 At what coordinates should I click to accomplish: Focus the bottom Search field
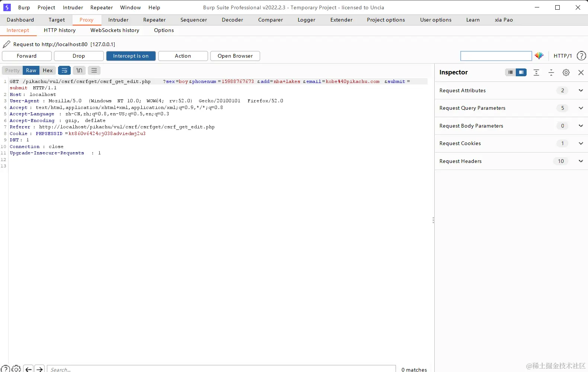tap(221, 369)
